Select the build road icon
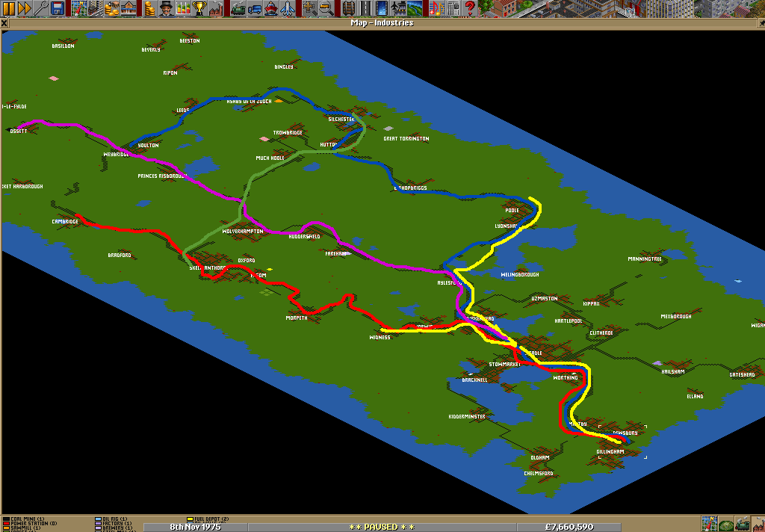The height and width of the screenshot is (532, 765). 364,7
